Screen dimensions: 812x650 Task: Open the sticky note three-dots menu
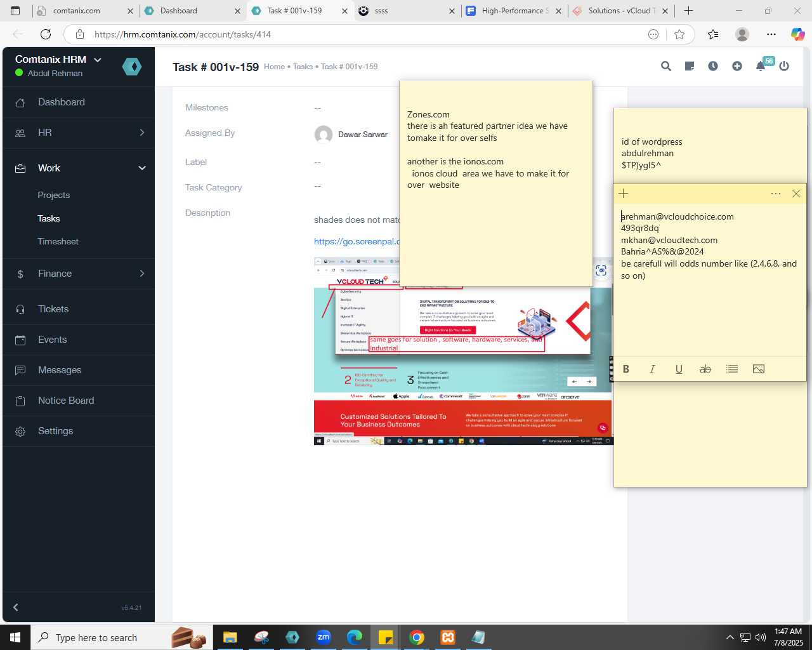776,194
